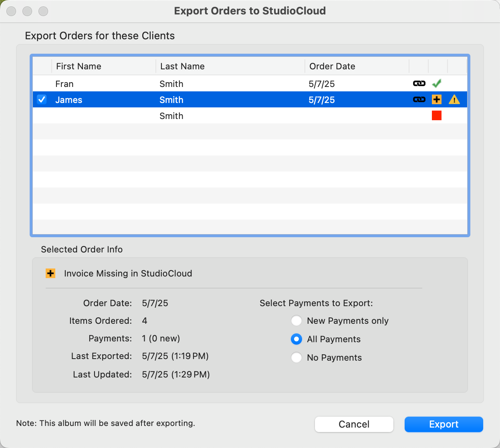The height and width of the screenshot is (448, 500).
Task: Select the New Payments only option
Action: click(x=296, y=321)
